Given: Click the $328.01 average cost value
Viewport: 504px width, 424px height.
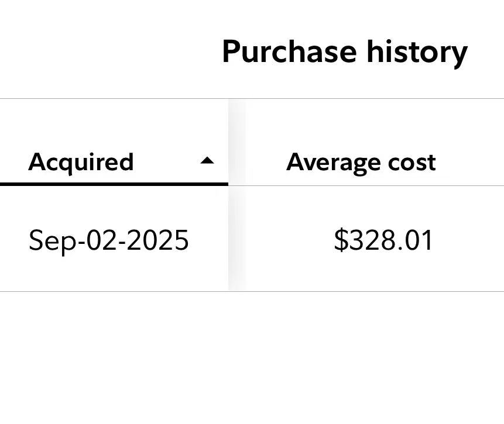Looking at the screenshot, I should (x=383, y=240).
